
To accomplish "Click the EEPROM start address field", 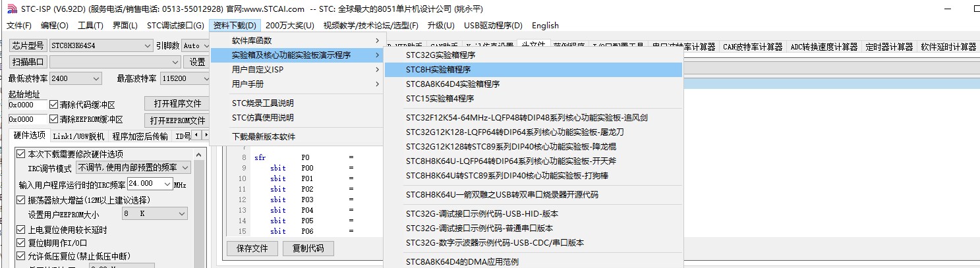I will pos(28,120).
